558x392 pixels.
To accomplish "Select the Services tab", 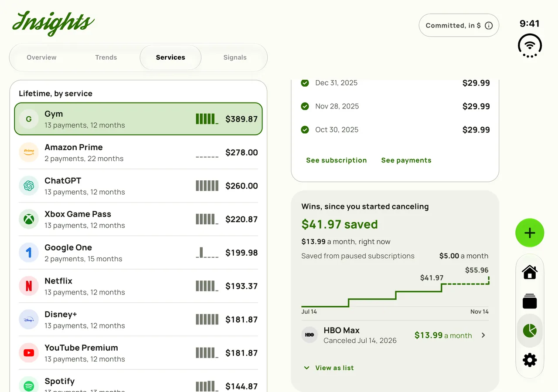I will (170, 57).
